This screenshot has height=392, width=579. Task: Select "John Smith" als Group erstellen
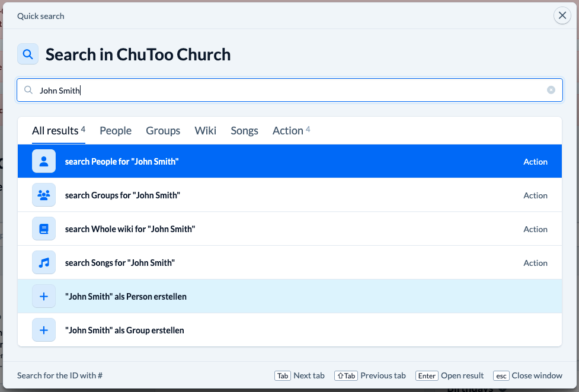(124, 330)
